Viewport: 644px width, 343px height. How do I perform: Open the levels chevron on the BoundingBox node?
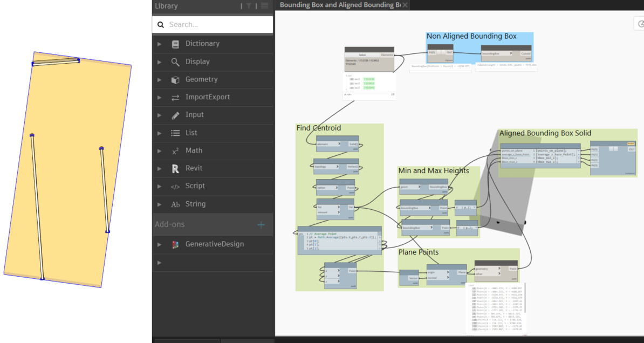click(511, 53)
